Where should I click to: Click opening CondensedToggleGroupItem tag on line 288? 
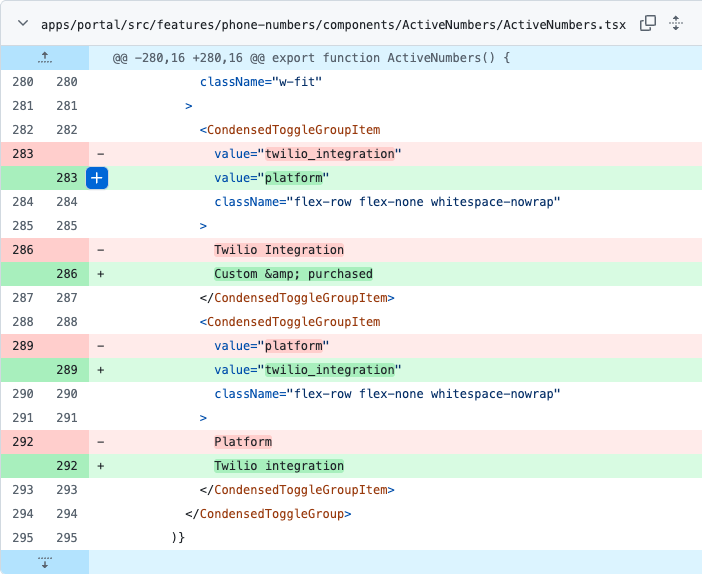pyautogui.click(x=290, y=322)
